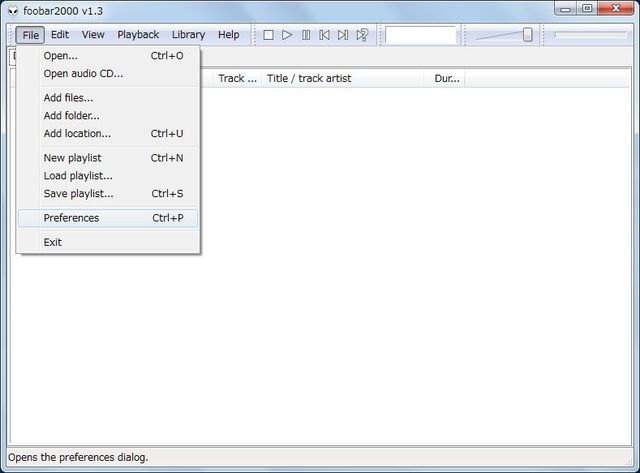
Task: Open the Library menu
Action: [x=188, y=35]
